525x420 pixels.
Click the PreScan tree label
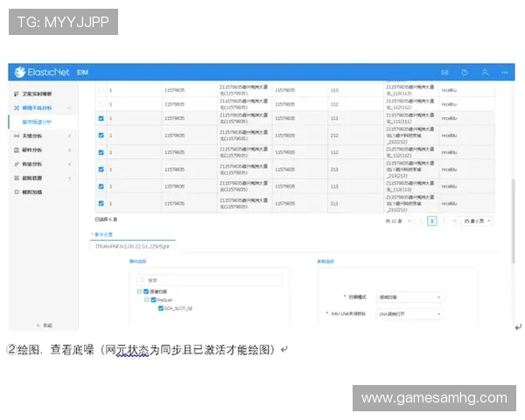[164, 300]
